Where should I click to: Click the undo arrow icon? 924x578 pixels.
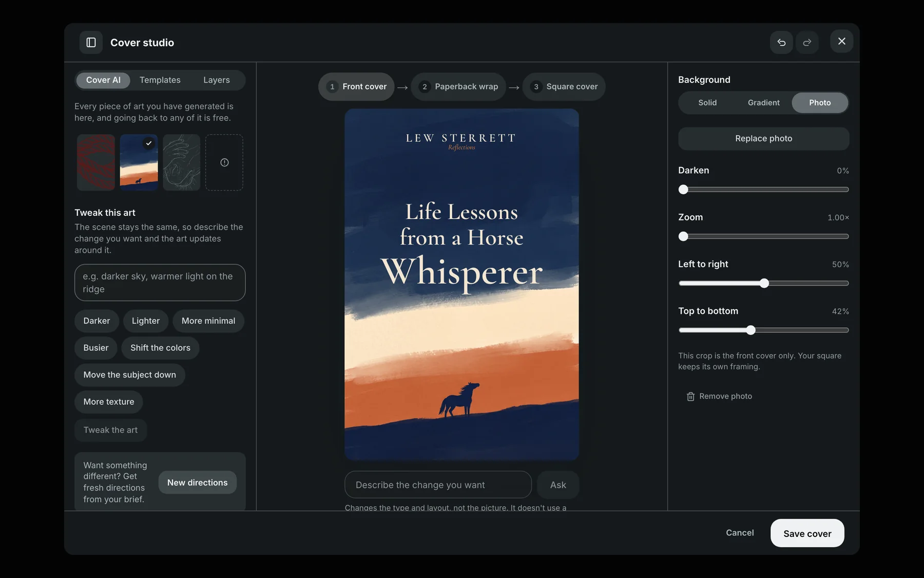(x=781, y=42)
